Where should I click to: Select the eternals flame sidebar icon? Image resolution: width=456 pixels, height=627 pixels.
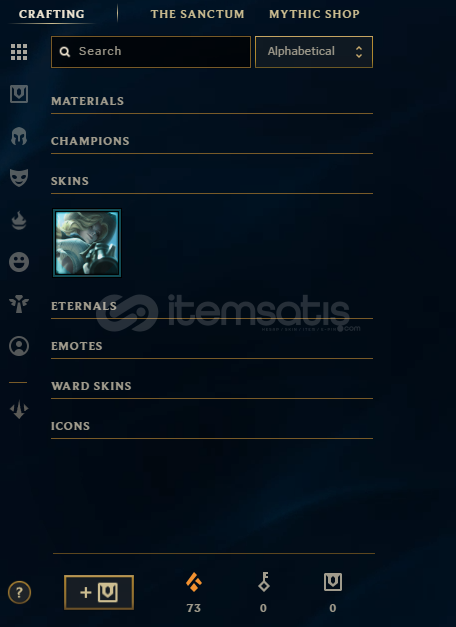[19, 220]
